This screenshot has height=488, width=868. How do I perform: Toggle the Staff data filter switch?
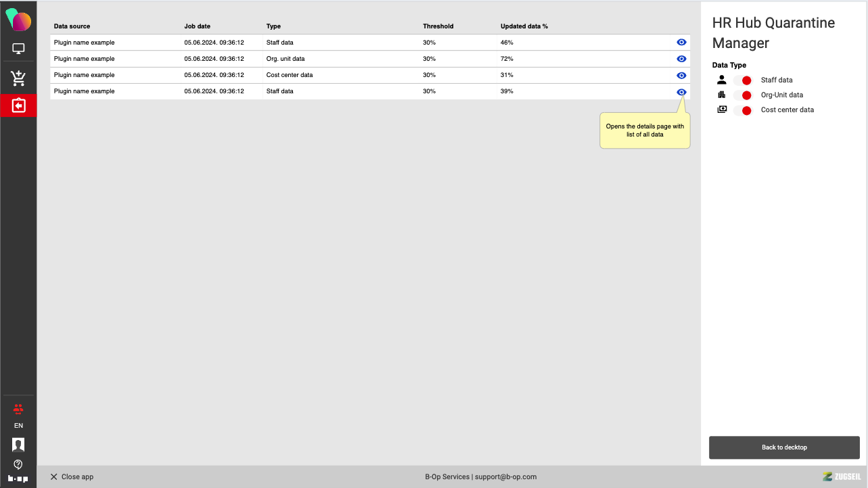click(743, 80)
